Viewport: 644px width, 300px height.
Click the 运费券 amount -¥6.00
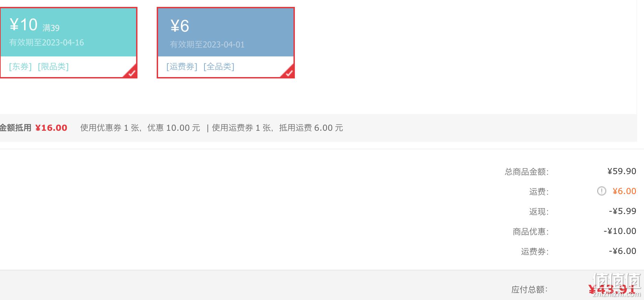click(622, 251)
